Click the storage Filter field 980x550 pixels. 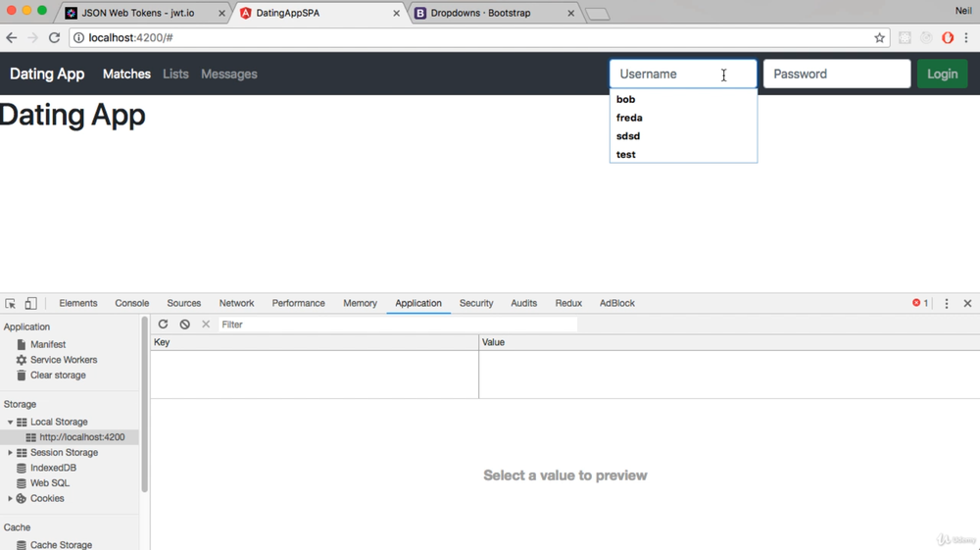[x=398, y=325]
